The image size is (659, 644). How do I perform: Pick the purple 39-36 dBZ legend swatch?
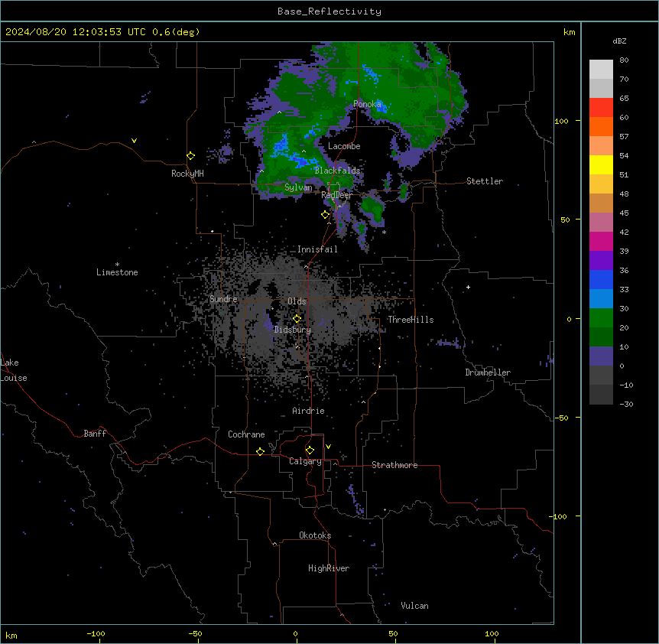pyautogui.click(x=601, y=261)
